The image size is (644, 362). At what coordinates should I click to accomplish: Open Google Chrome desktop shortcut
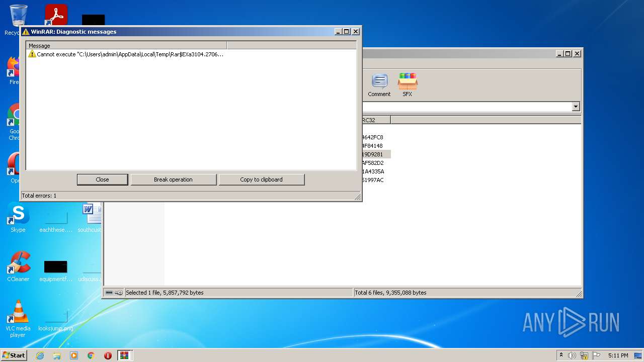[14, 122]
